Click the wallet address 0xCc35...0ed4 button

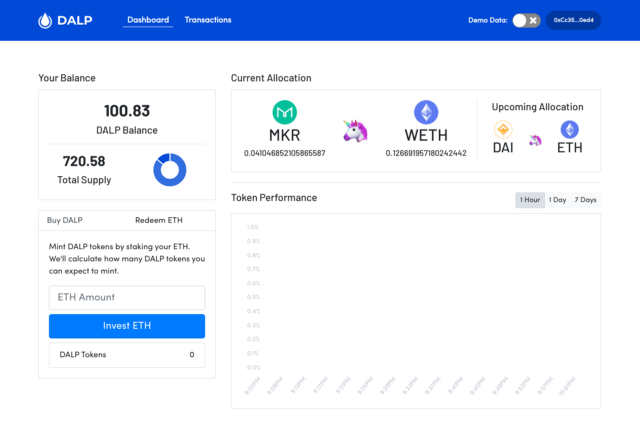573,20
